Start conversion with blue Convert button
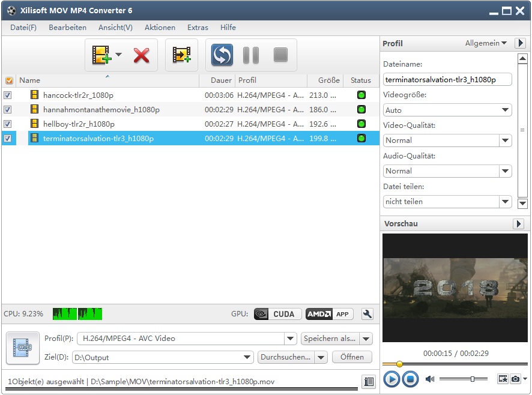The width and height of the screenshot is (532, 395). click(x=222, y=55)
